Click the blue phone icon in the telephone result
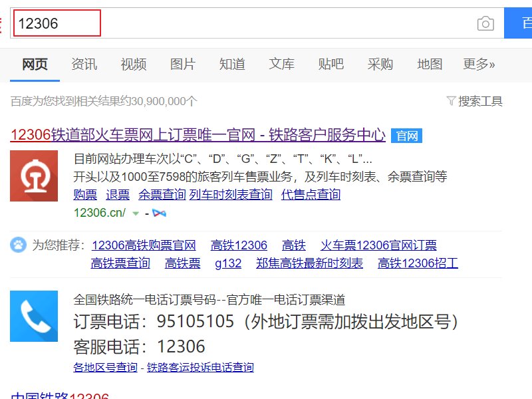532x399 pixels. point(34,317)
